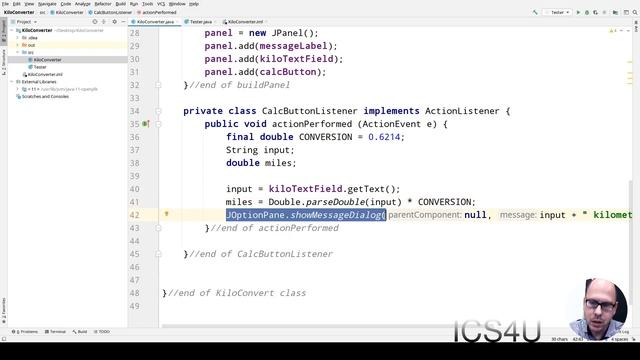This screenshot has height=360, width=640.
Task: Click the Debug bug icon
Action: tap(587, 13)
